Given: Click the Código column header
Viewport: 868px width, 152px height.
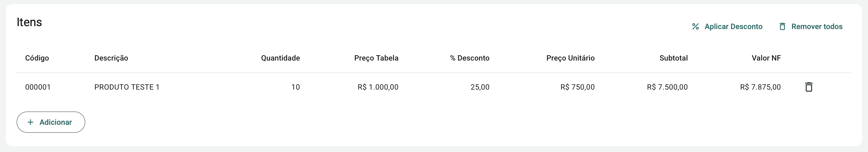Looking at the screenshot, I should click(37, 58).
